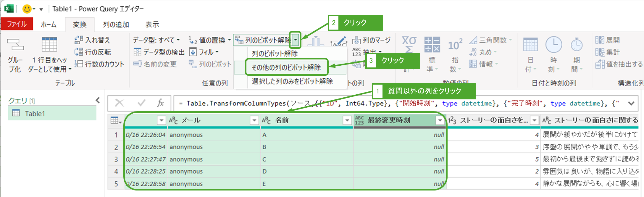Click the グループ化 (Group By) icon
644x197 pixels.
(x=15, y=45)
